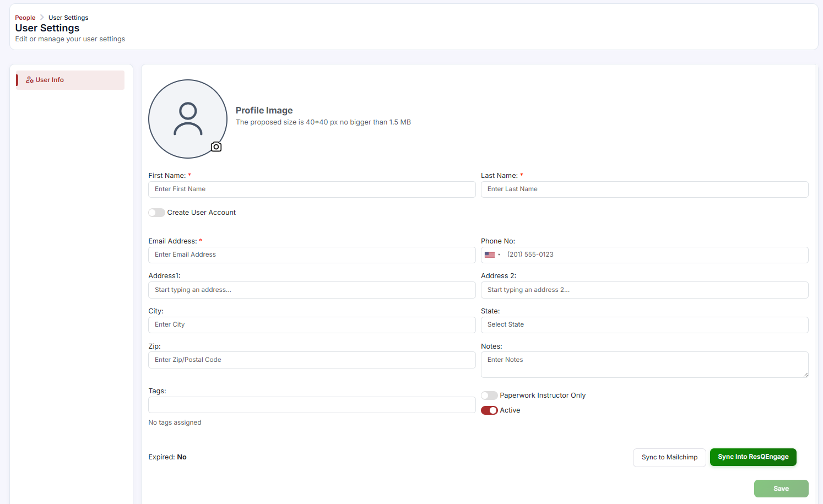823x504 pixels.
Task: Click the notes textarea resize handle
Action: (x=805, y=375)
